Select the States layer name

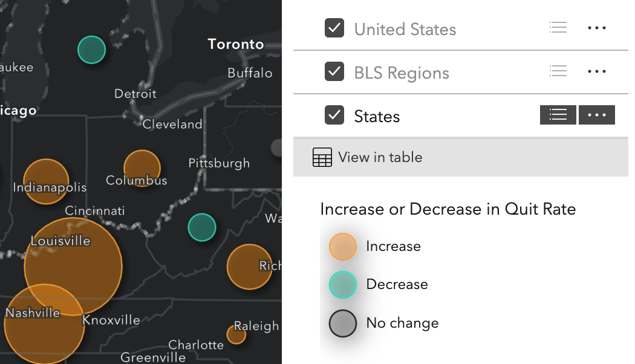coord(377,116)
